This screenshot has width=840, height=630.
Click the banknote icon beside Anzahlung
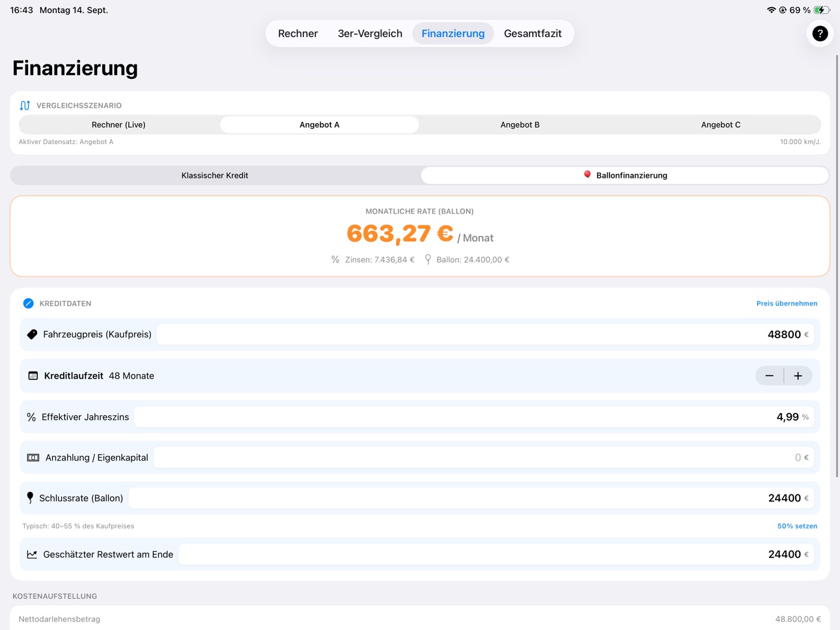(x=33, y=457)
